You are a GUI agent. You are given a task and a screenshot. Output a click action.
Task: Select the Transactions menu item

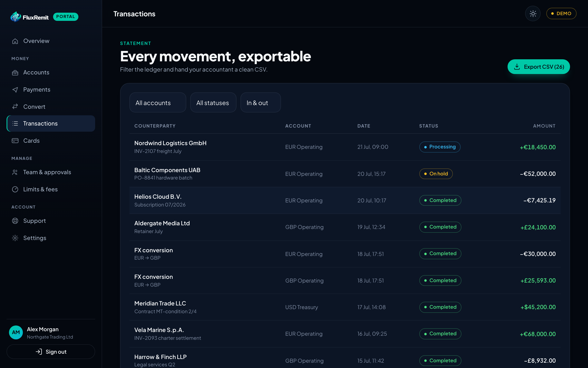51,124
